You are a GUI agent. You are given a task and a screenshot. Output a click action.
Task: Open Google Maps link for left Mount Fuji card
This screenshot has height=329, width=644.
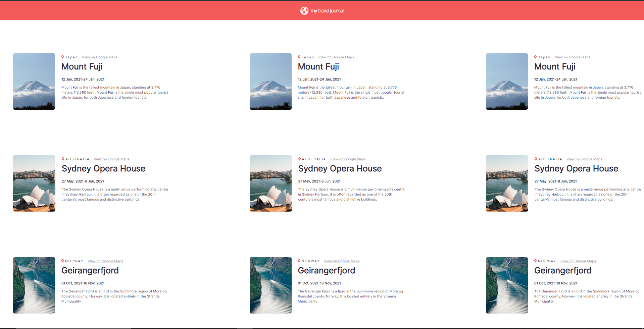tap(100, 57)
